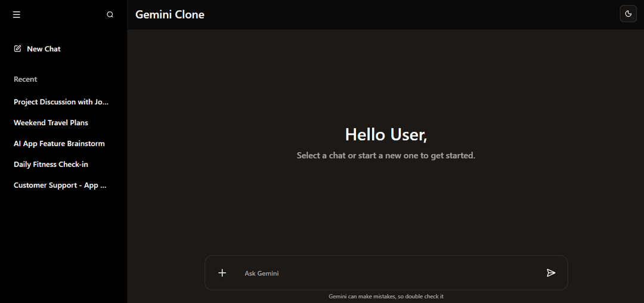Open the Project Discussion with Jo... chat

pos(61,102)
